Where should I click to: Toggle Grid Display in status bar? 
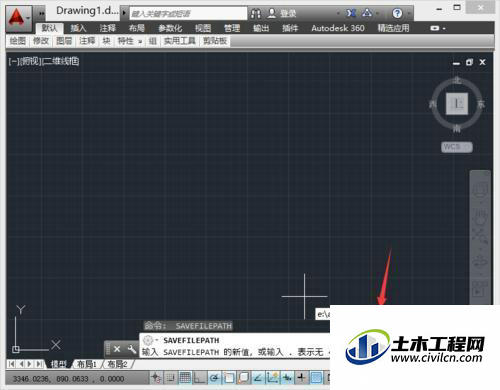(x=185, y=378)
